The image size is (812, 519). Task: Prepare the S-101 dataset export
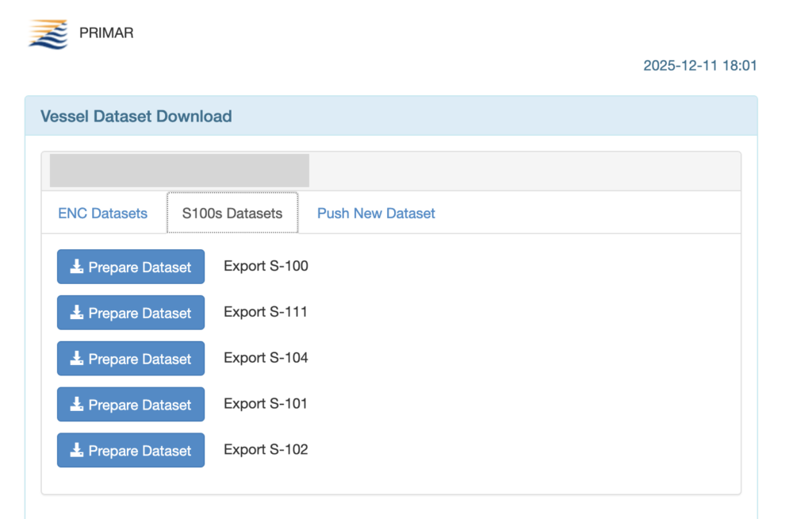131,405
